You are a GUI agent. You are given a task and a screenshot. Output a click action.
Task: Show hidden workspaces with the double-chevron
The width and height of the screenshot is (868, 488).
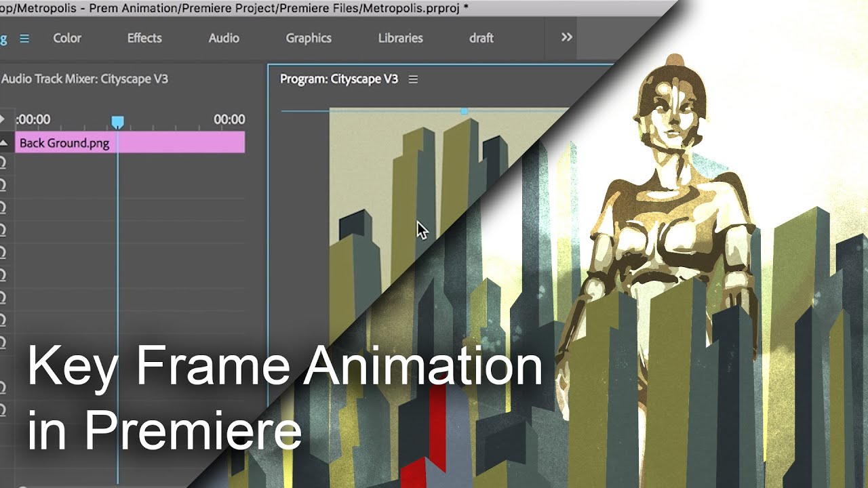point(567,37)
